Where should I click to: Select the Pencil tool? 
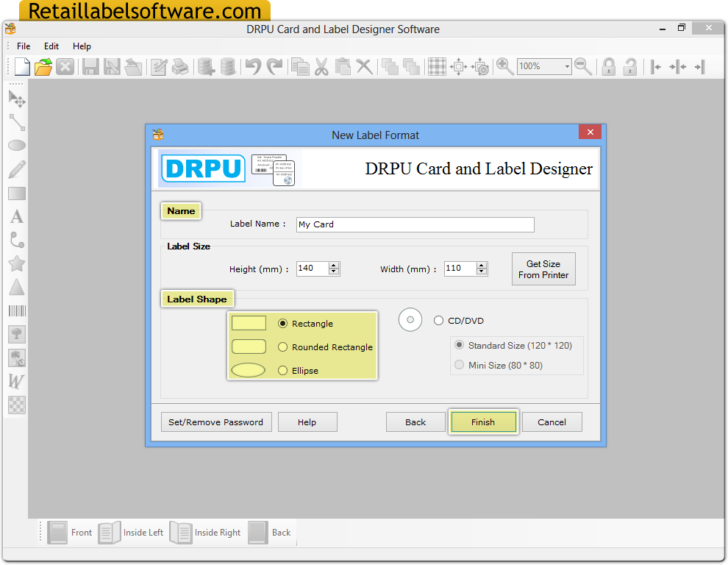point(17,170)
